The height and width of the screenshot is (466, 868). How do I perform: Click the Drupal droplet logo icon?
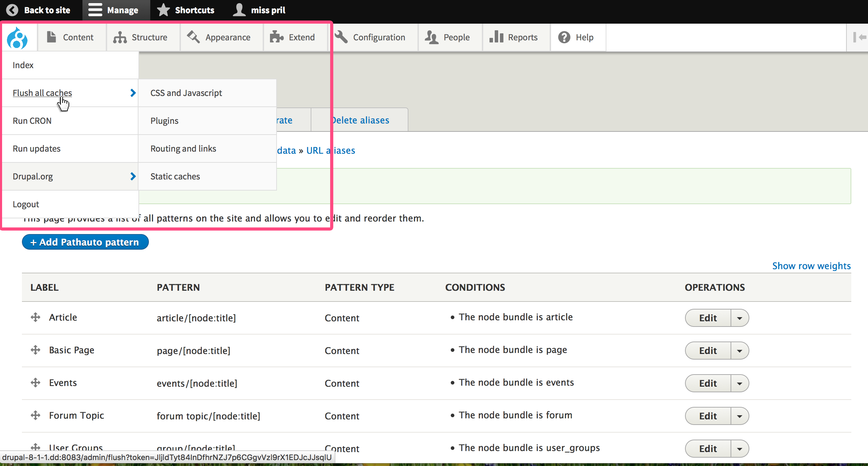tap(17, 38)
